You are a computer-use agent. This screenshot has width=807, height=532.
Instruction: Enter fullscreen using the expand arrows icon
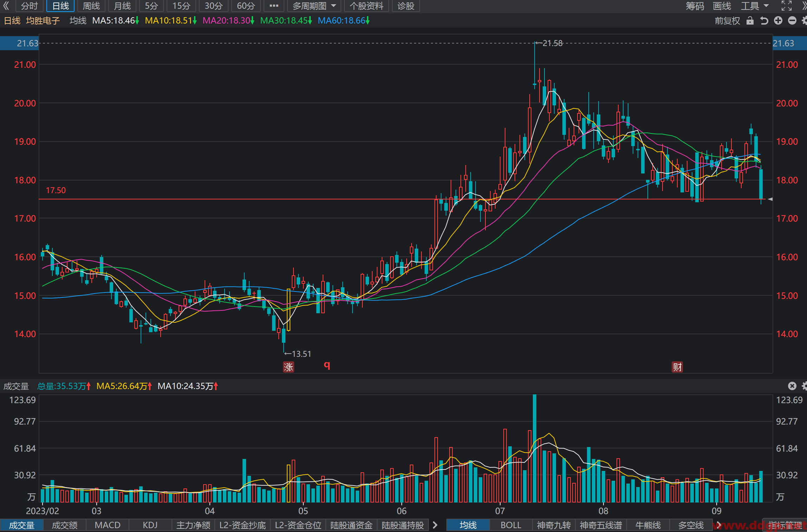click(787, 6)
